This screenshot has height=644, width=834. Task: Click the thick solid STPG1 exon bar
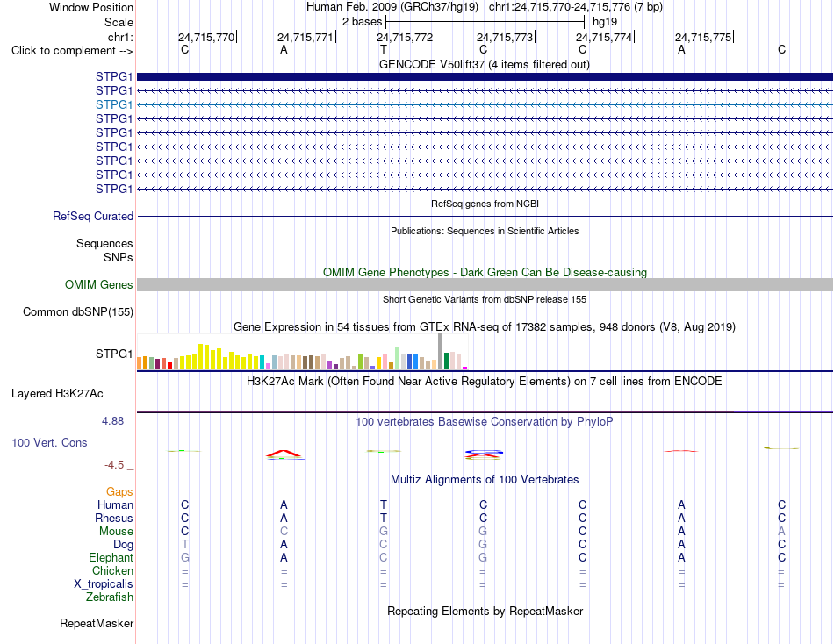coord(485,76)
